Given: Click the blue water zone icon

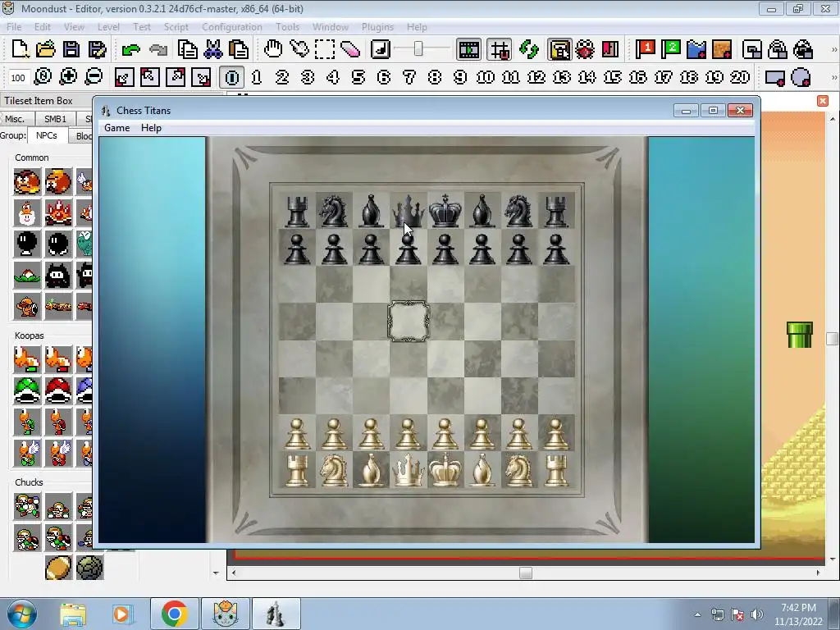Looking at the screenshot, I should click(x=696, y=49).
